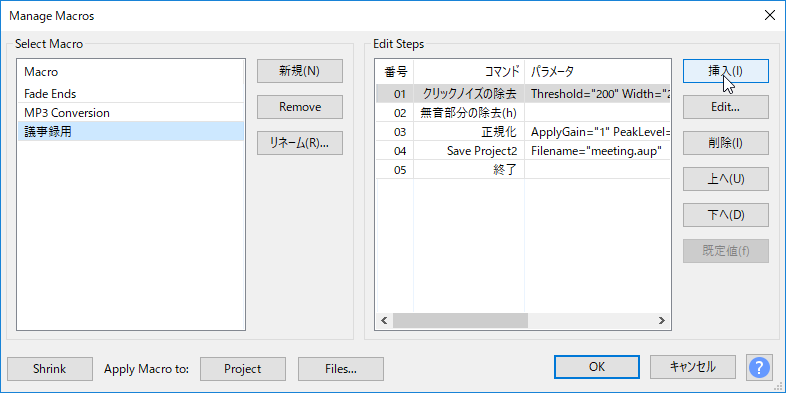Select the MP3 Conversion macro

131,112
